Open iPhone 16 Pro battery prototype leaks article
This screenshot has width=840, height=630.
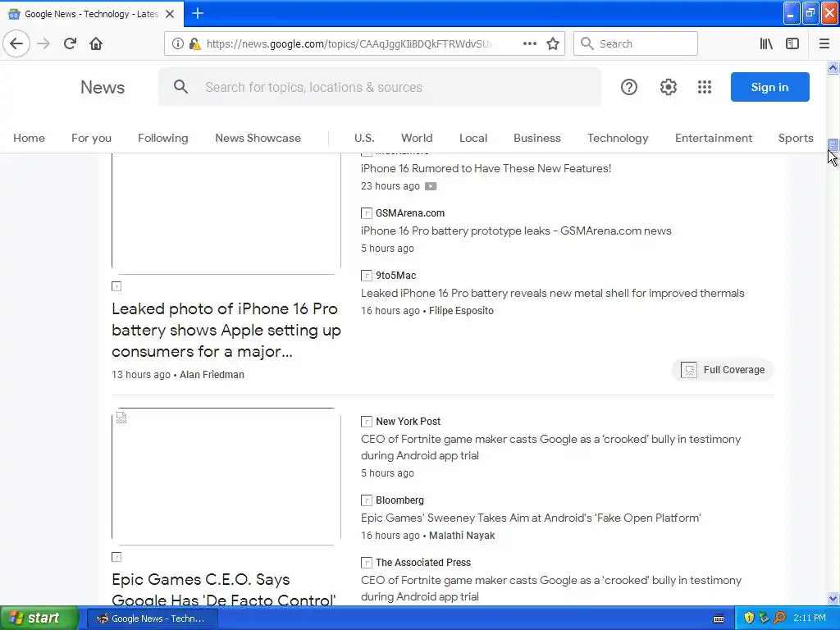click(516, 231)
